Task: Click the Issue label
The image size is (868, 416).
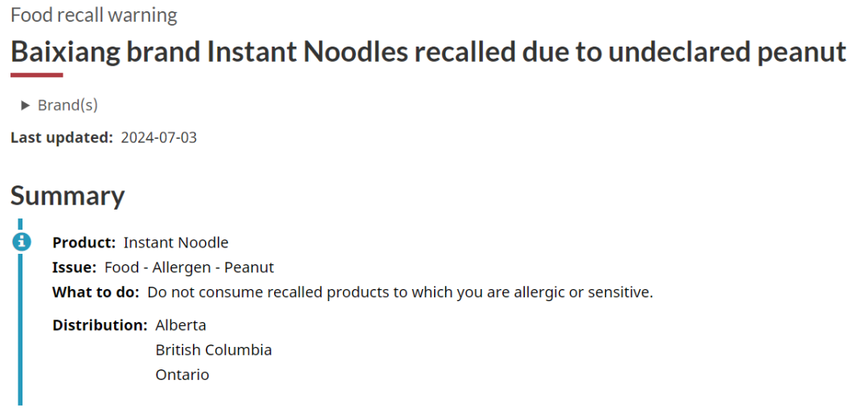Action: tap(75, 267)
